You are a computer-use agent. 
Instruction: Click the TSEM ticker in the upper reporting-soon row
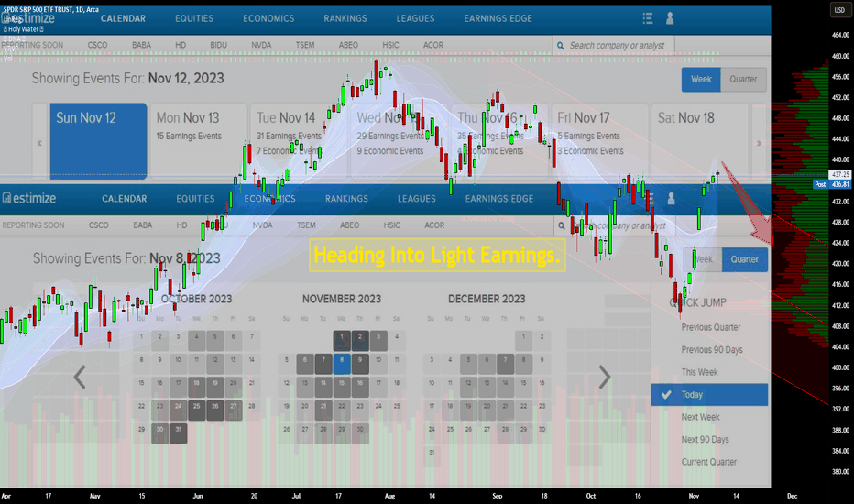click(x=305, y=45)
